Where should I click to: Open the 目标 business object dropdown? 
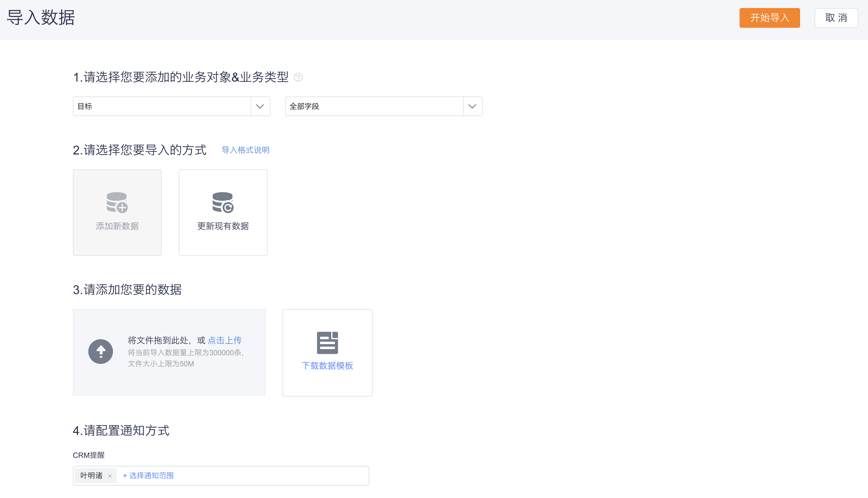[172, 106]
